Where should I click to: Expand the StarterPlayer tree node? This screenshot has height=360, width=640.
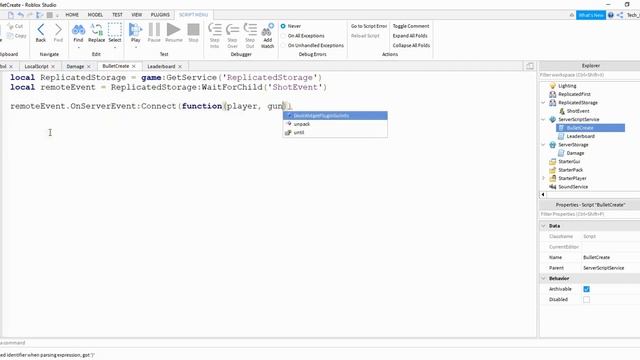(x=543, y=178)
